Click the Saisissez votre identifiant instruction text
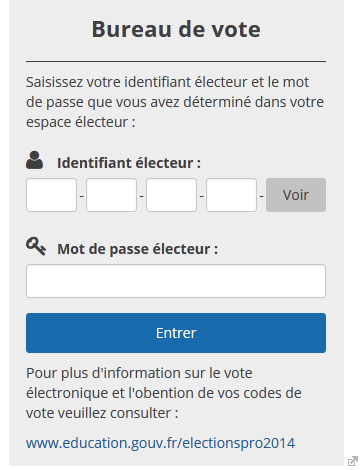Viewport: 363px width, 470px height. (x=175, y=102)
